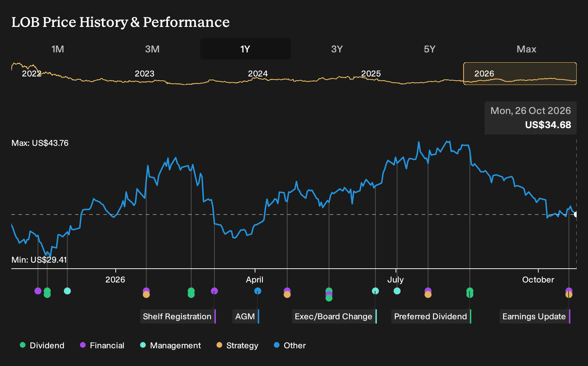588x366 pixels.
Task: Jump to 2022 on the overview chart
Action: (x=31, y=74)
